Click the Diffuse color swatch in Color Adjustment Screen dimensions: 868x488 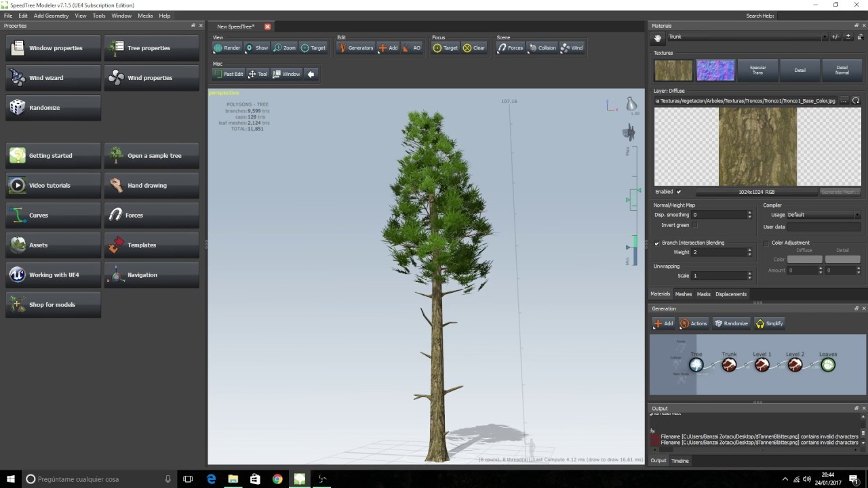click(804, 259)
